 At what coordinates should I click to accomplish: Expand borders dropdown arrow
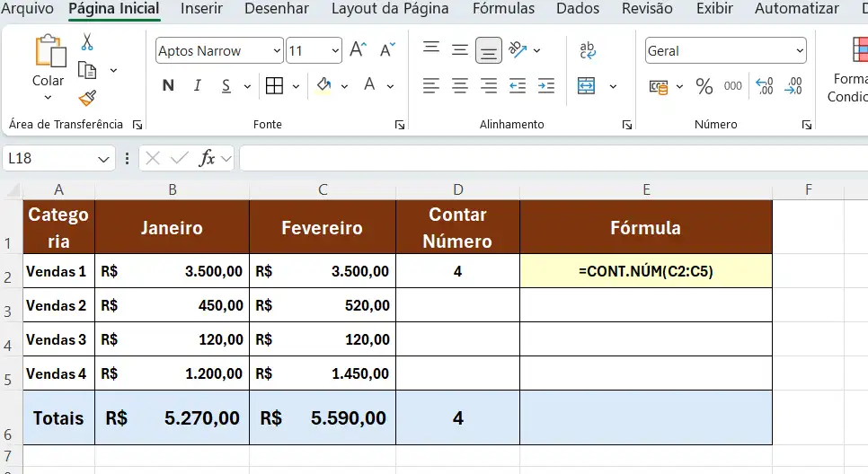[x=296, y=86]
